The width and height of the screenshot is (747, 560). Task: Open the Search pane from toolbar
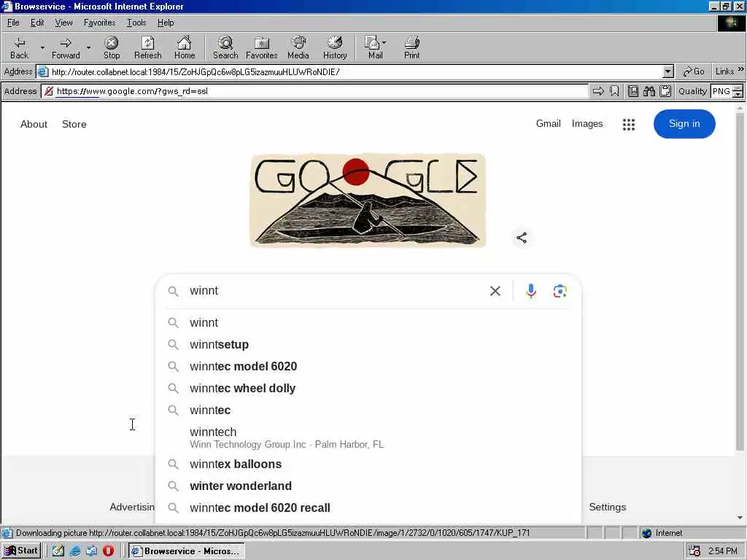click(x=225, y=47)
